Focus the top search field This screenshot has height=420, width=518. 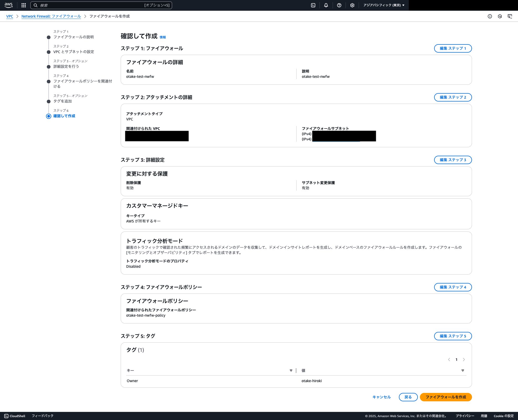tap(101, 5)
